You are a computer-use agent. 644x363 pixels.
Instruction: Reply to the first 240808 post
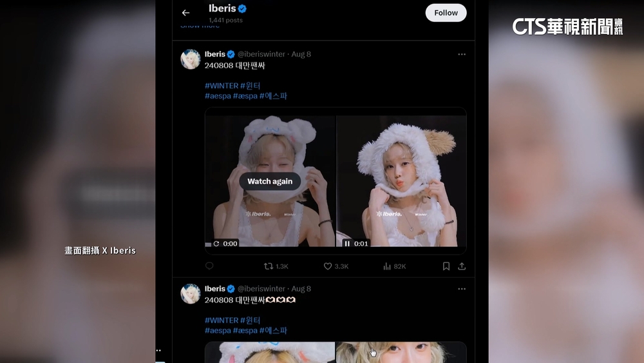tap(209, 266)
